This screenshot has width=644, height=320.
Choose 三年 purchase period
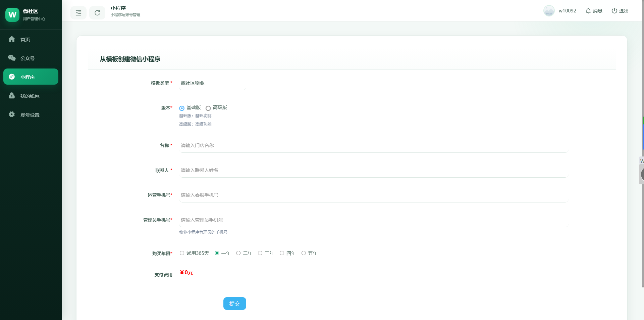260,253
